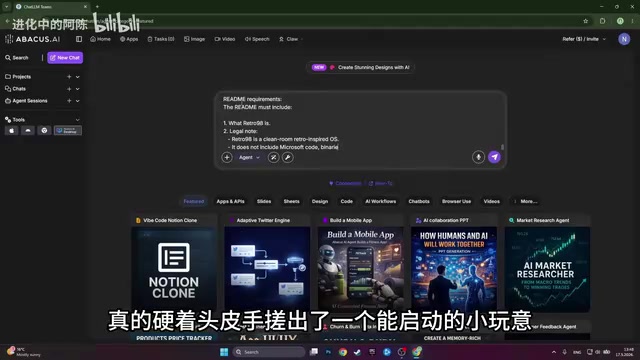The image size is (640, 360).
Task: Toggle the sidebar panel icon
Action: pos(79,39)
